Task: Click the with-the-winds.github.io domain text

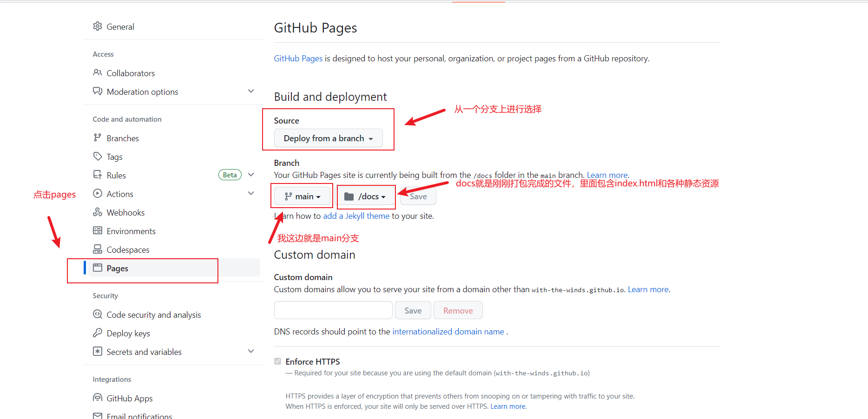Action: coord(578,290)
